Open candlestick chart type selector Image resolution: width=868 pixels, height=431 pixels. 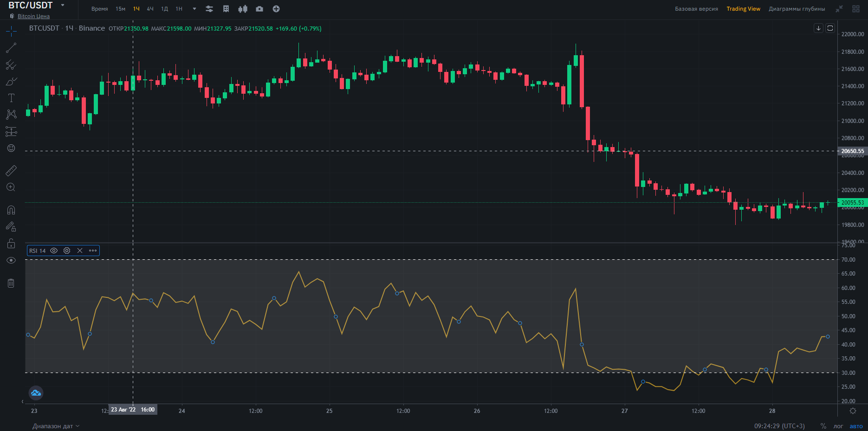pyautogui.click(x=243, y=9)
